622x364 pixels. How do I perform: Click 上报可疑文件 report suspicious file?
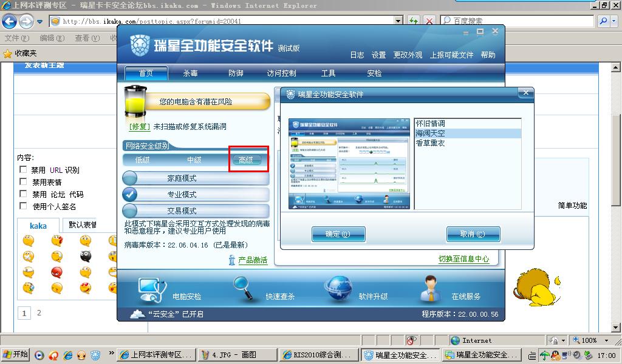pyautogui.click(x=451, y=55)
